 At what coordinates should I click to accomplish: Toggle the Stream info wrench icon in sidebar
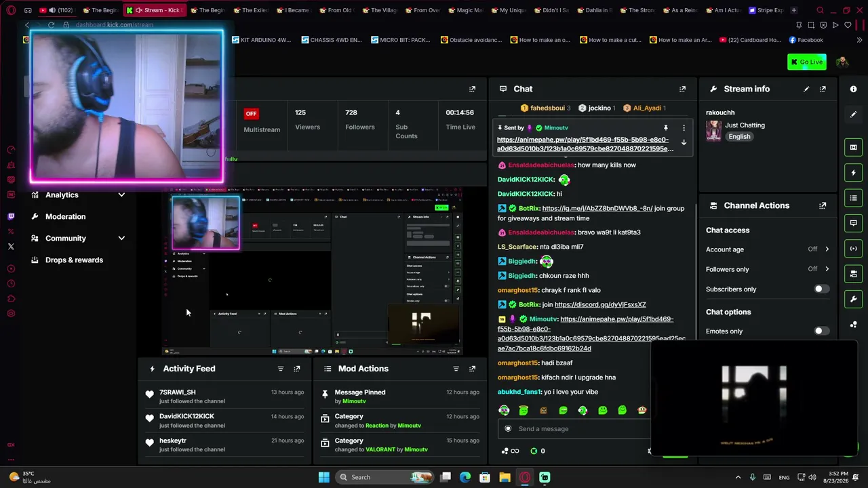tap(853, 299)
